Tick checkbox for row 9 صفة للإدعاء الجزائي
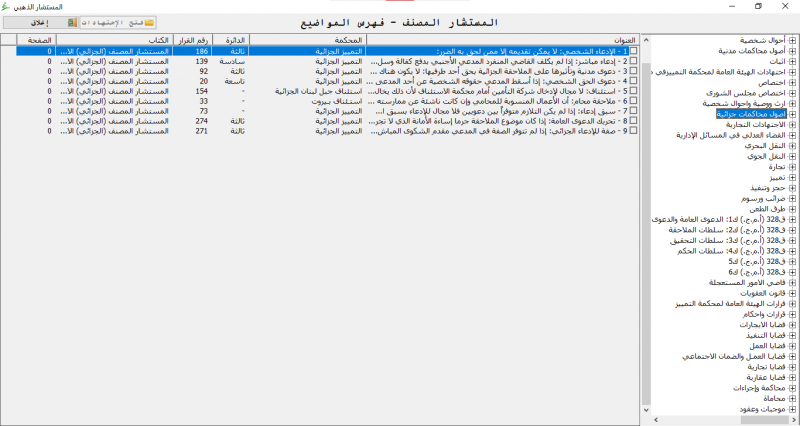Screen dimensions: 800x426 pos(633,131)
